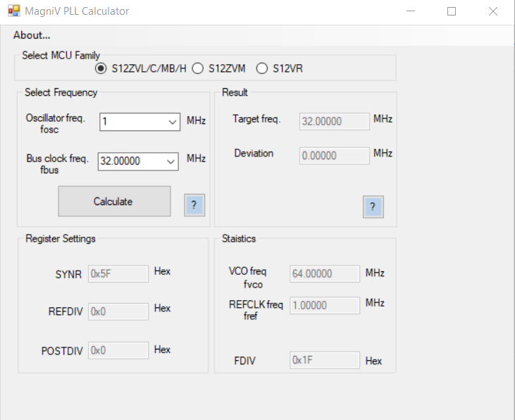This screenshot has height=420, width=515.
Task: Expand the Oscillator freq. dropdown arrow
Action: [x=173, y=122]
